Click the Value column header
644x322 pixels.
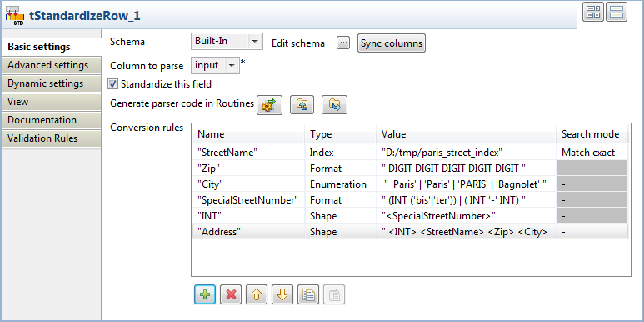(467, 134)
